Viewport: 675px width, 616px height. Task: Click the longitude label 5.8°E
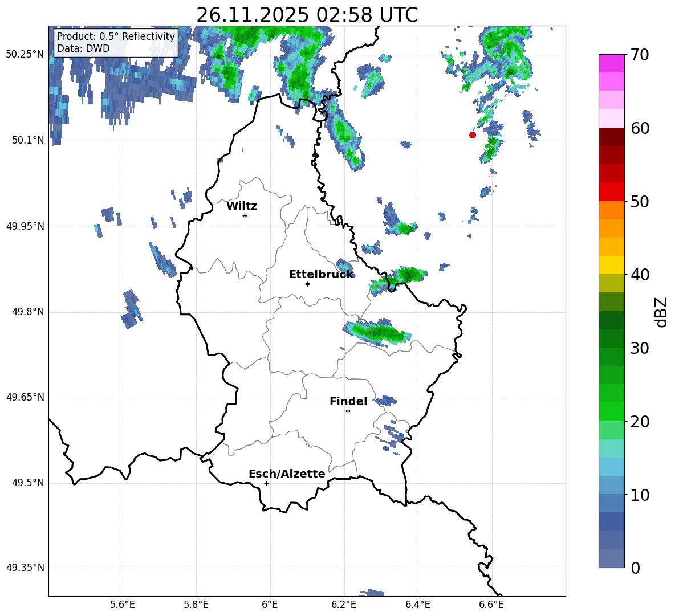point(196,605)
